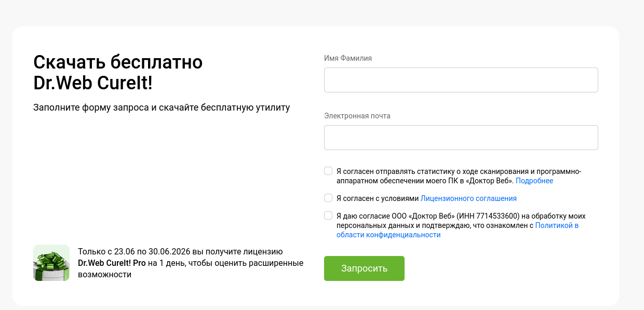This screenshot has width=644, height=310.
Task: Tick the Лицензионного соглашения agreement checkbox
Action: 328,198
